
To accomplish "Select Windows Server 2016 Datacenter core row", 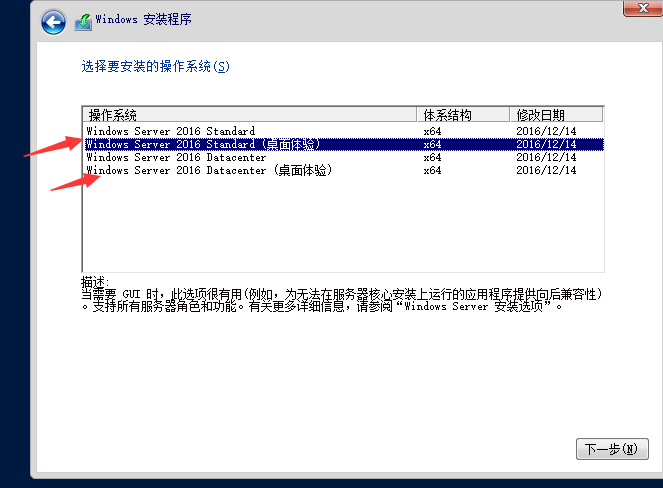I will point(343,157).
